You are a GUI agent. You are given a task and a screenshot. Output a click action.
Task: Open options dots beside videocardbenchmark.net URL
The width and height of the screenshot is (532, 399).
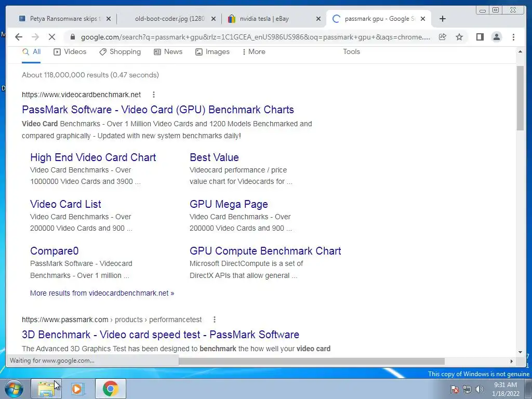click(154, 95)
